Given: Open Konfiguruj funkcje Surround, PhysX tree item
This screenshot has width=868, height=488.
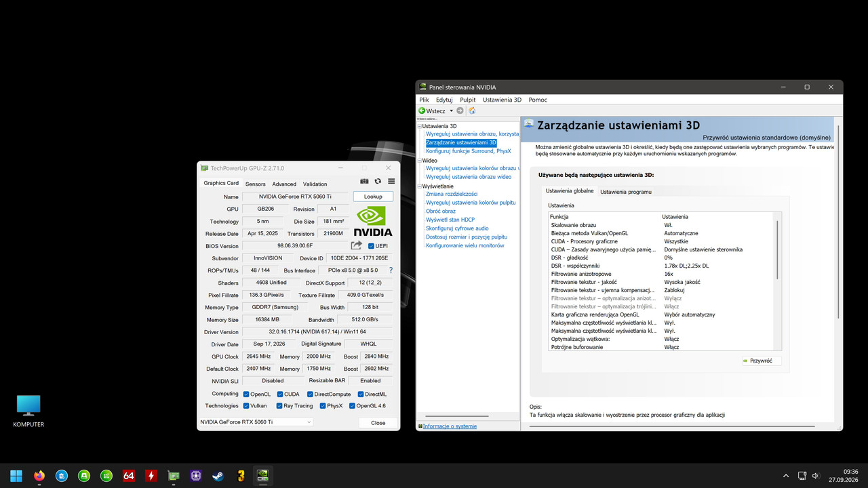Looking at the screenshot, I should pyautogui.click(x=469, y=151).
